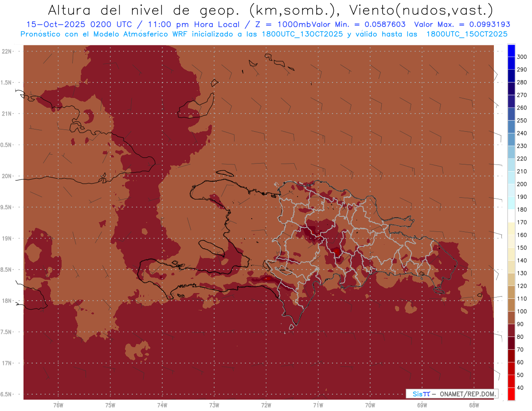Image resolution: width=532 pixels, height=411 pixels.
Task: Click the colorbar label 270
Action: (521, 95)
